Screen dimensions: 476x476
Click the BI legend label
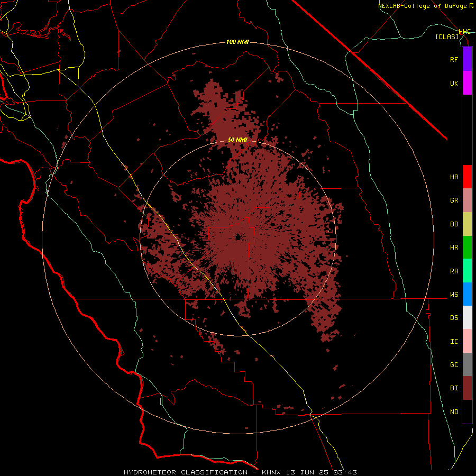[454, 388]
